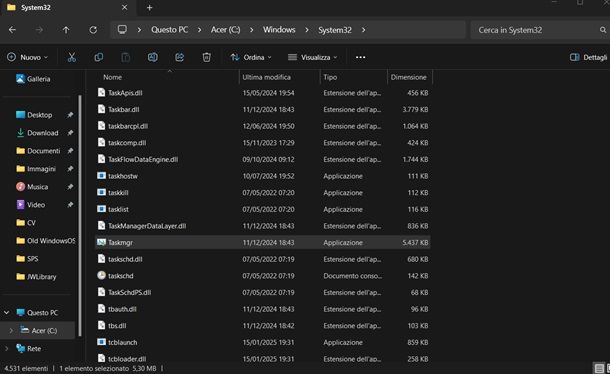Image resolution: width=610 pixels, height=374 pixels.
Task: Click the search magnifier icon
Action: click(x=603, y=30)
